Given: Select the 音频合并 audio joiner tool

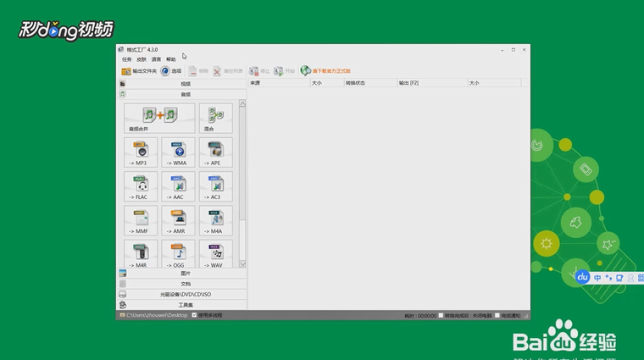Looking at the screenshot, I should point(159,119).
